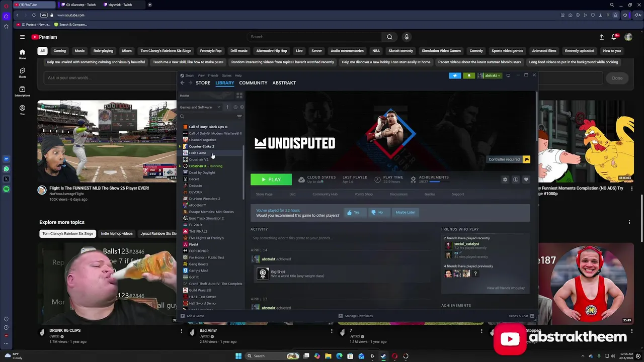Screen dimensions: 644x362
Task: Open the Steam menu in menu bar
Action: [190, 75]
